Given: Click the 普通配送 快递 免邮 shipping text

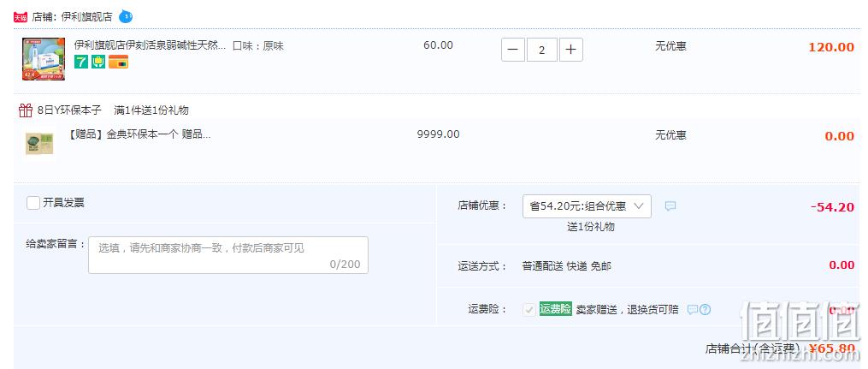Looking at the screenshot, I should (x=567, y=266).
